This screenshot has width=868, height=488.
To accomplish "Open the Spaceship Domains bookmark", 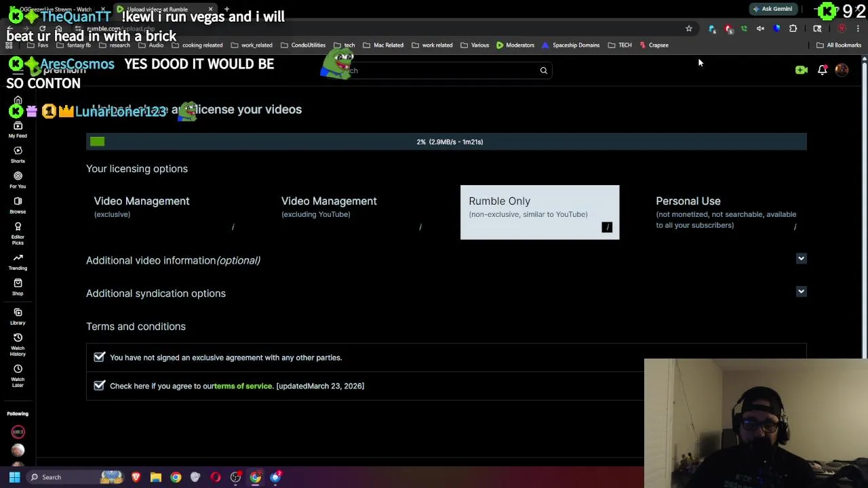I will tap(570, 45).
